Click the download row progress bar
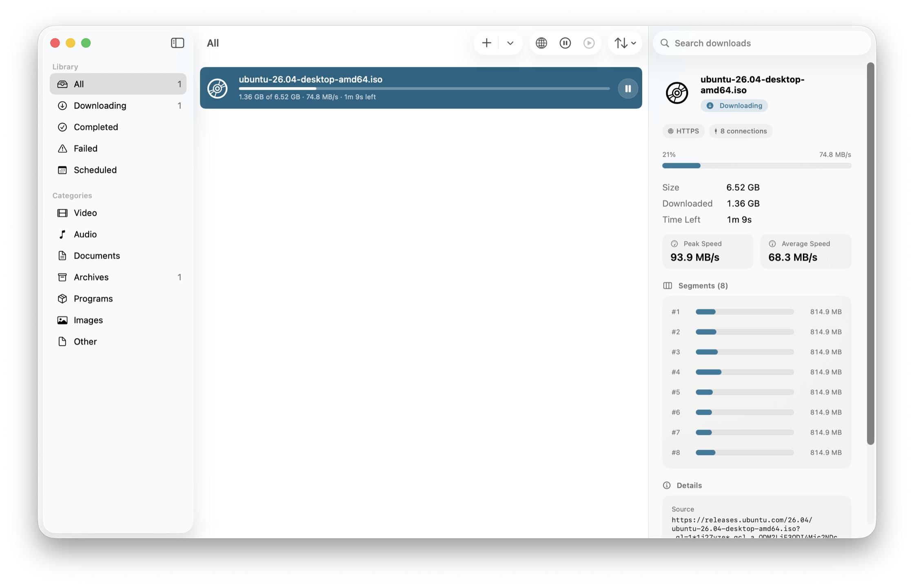The height and width of the screenshot is (588, 914). pyautogui.click(x=424, y=88)
